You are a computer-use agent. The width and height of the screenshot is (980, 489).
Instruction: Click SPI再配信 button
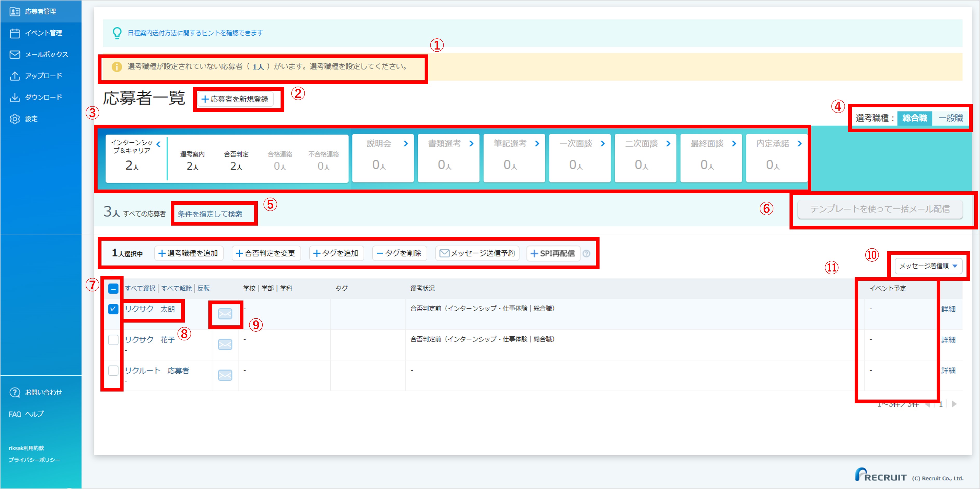click(x=553, y=253)
